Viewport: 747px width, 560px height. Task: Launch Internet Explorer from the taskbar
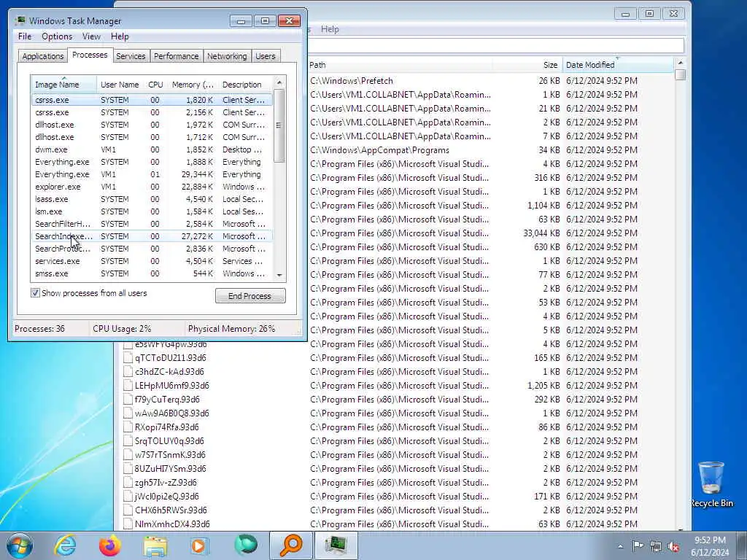(x=65, y=545)
